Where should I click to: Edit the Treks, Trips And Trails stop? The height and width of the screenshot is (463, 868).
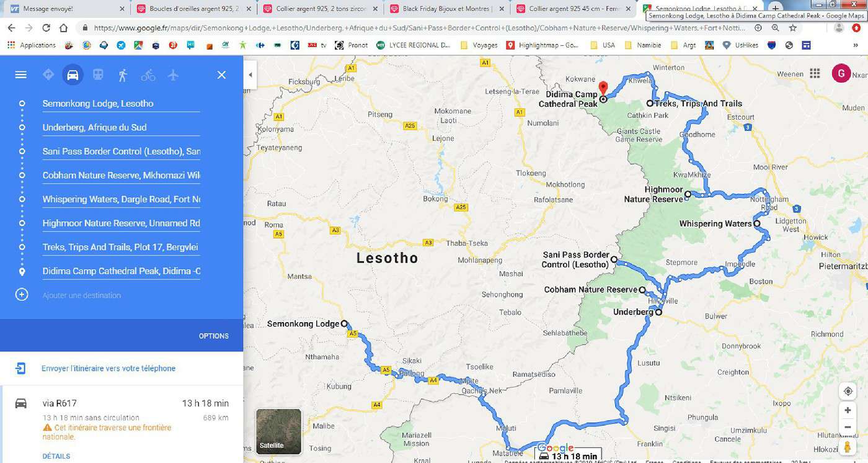[121, 247]
